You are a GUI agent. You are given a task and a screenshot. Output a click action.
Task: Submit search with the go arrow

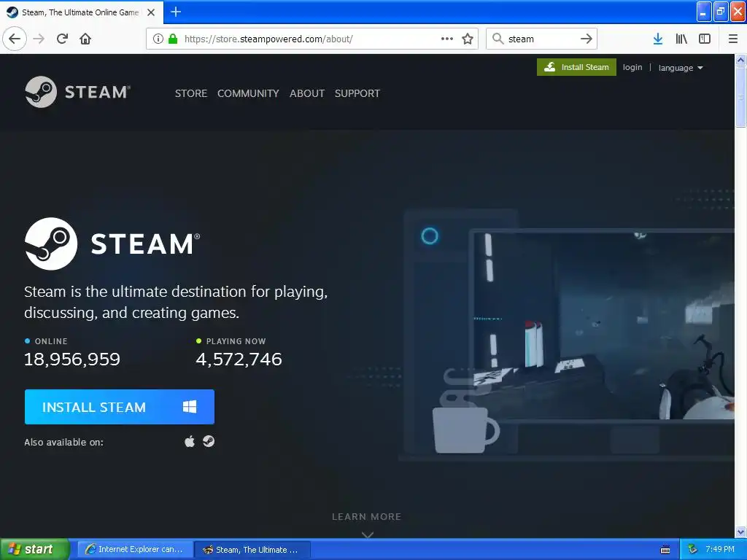tap(587, 39)
